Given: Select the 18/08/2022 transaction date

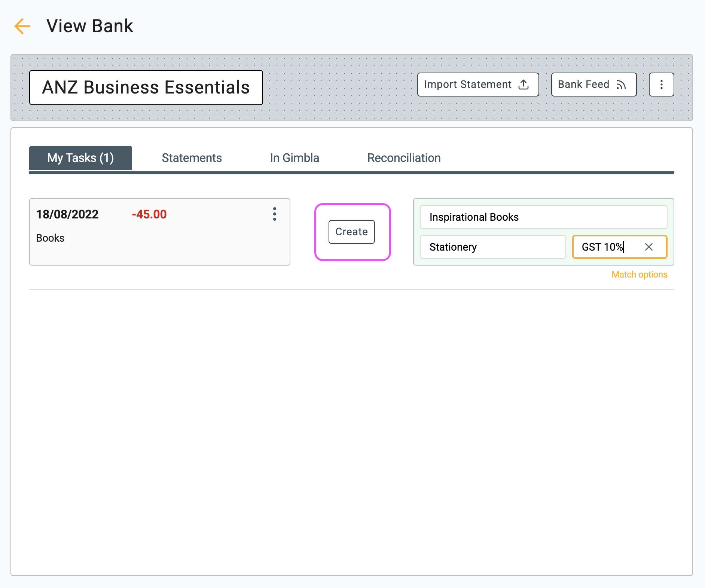Looking at the screenshot, I should (x=67, y=214).
